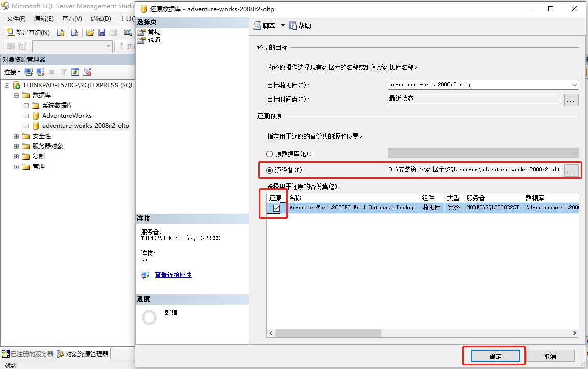Click the browse button next to 目标时间点
This screenshot has width=588, height=369.
[x=571, y=100]
